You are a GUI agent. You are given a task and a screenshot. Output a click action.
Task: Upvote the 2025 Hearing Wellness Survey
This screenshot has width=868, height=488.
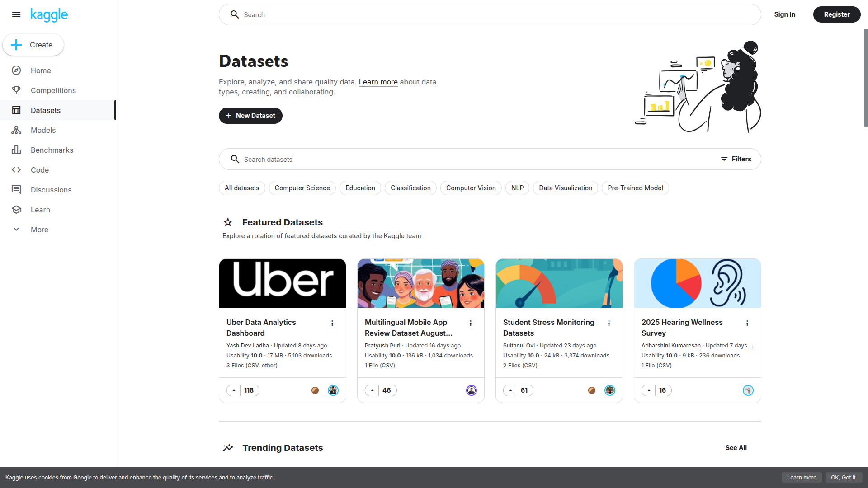point(649,390)
